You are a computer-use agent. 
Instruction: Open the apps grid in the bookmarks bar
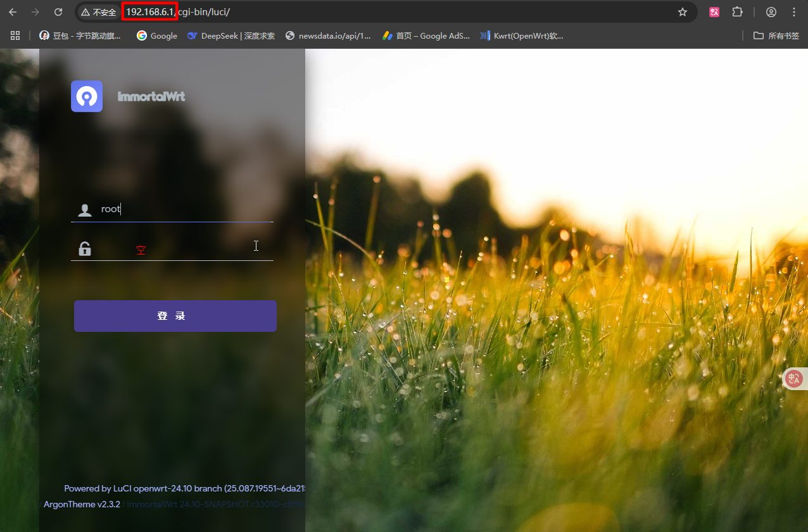[x=15, y=35]
